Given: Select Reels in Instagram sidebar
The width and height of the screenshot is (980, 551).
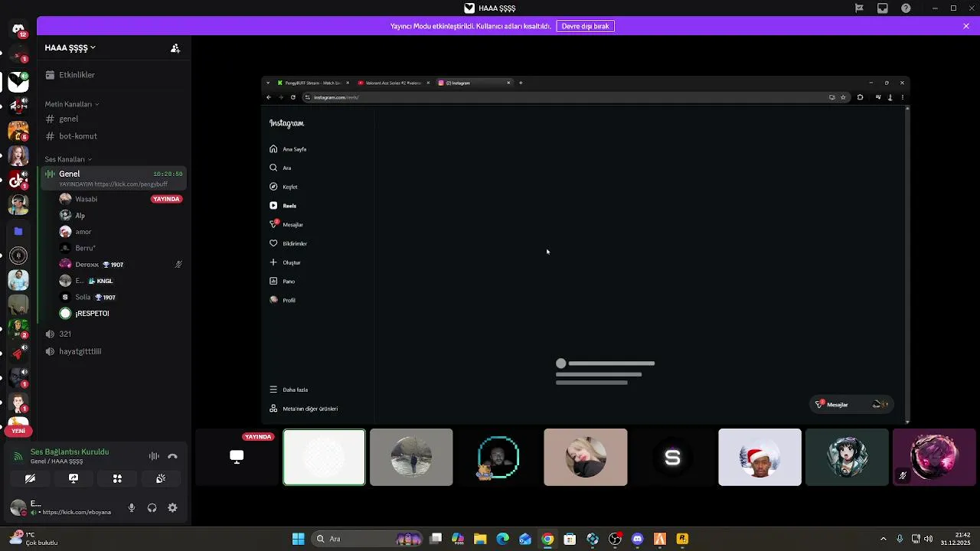Looking at the screenshot, I should click(283, 206).
